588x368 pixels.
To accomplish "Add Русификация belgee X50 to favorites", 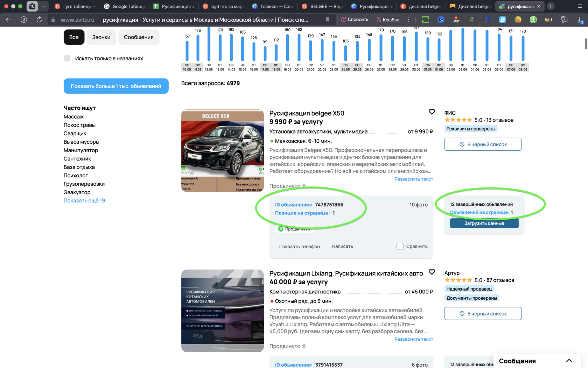I will coord(432,112).
